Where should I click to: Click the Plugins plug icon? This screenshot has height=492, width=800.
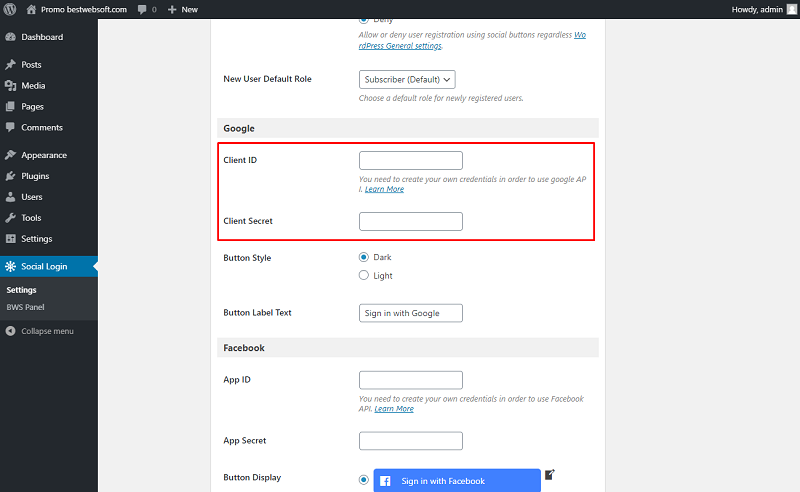click(x=10, y=176)
